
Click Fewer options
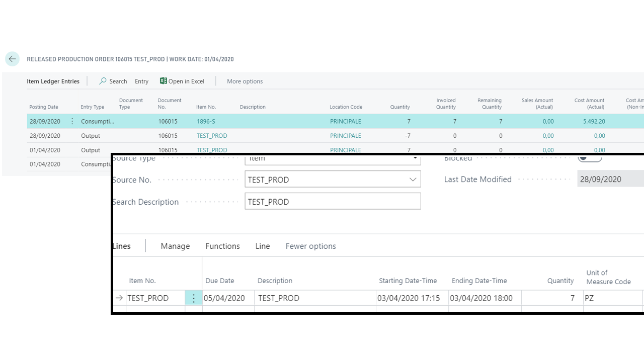click(310, 246)
